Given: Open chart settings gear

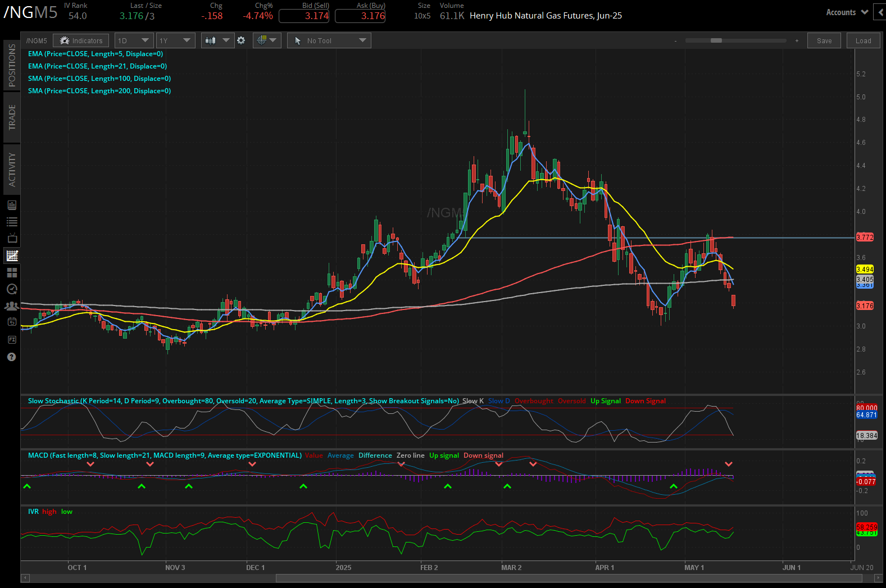Looking at the screenshot, I should (x=241, y=40).
